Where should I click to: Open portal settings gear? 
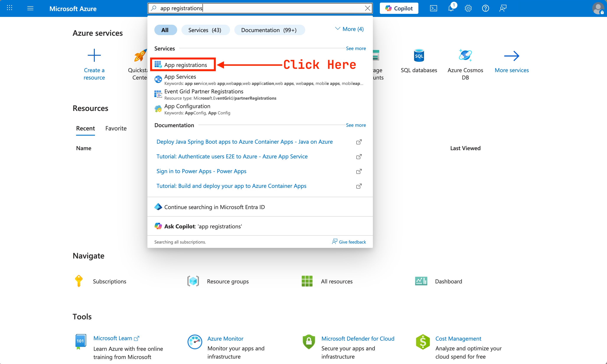[x=468, y=8]
